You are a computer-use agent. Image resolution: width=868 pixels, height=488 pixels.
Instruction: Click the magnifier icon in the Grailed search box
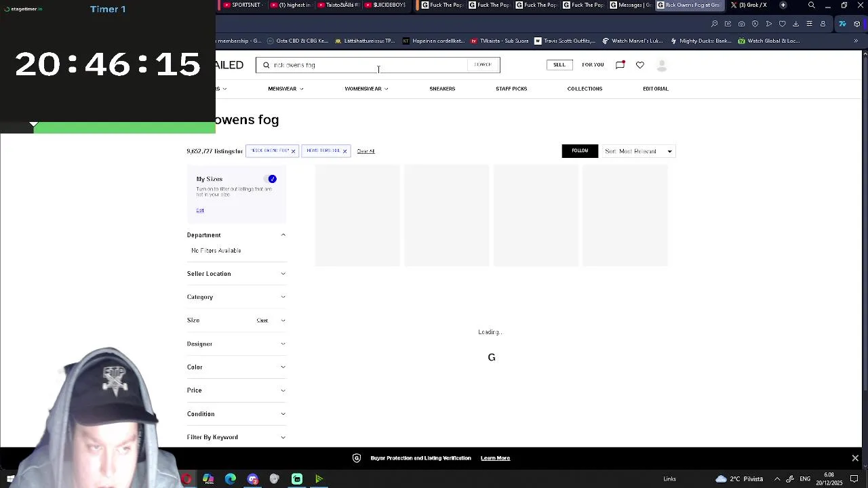tap(267, 65)
